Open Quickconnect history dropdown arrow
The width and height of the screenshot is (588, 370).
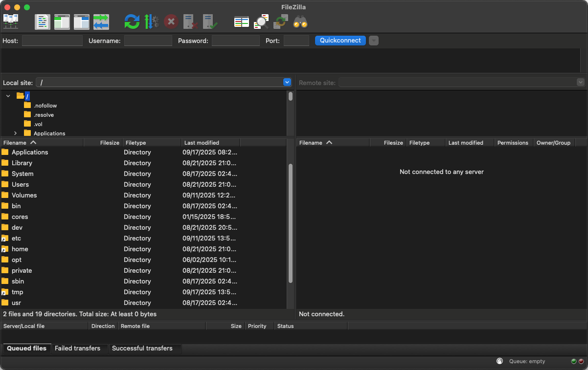point(374,41)
